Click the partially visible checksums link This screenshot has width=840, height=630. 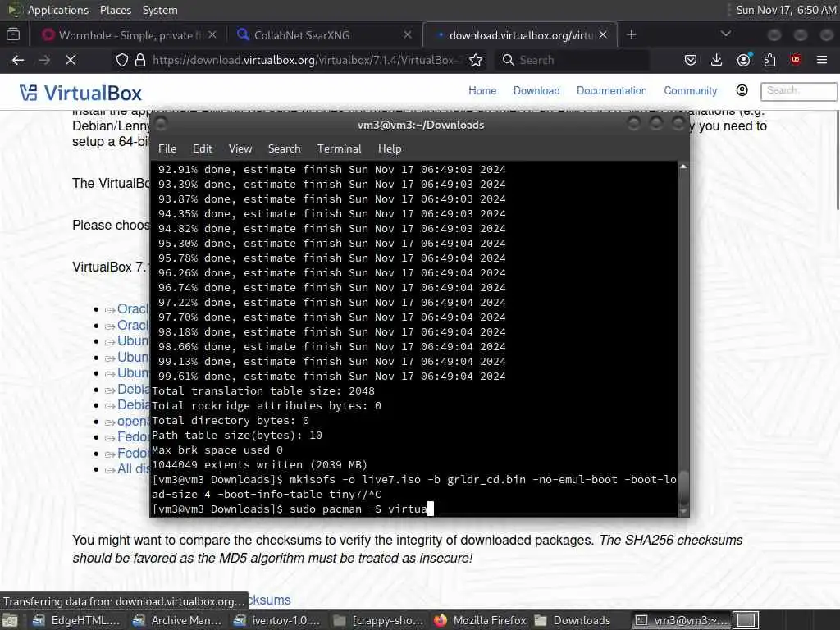269,600
